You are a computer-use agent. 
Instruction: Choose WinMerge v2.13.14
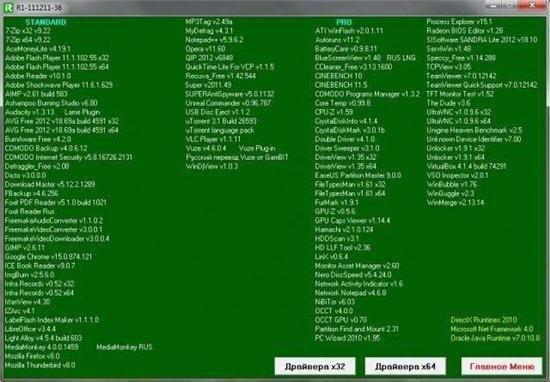(455, 202)
